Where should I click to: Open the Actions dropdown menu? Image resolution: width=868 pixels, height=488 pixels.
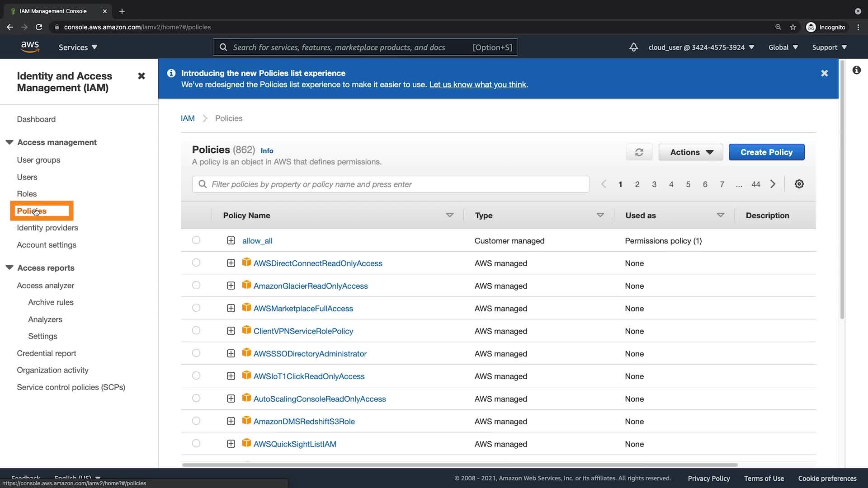pos(690,152)
